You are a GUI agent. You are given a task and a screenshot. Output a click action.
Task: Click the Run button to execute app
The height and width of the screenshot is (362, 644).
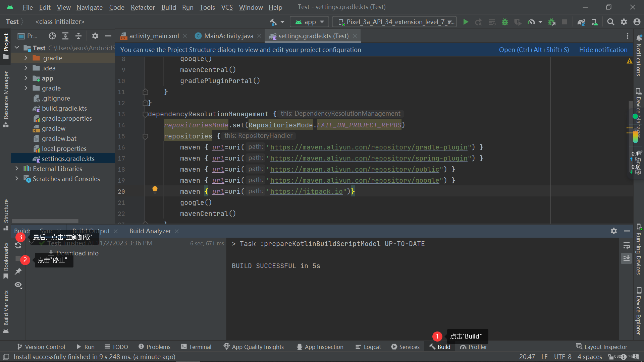pos(466,21)
